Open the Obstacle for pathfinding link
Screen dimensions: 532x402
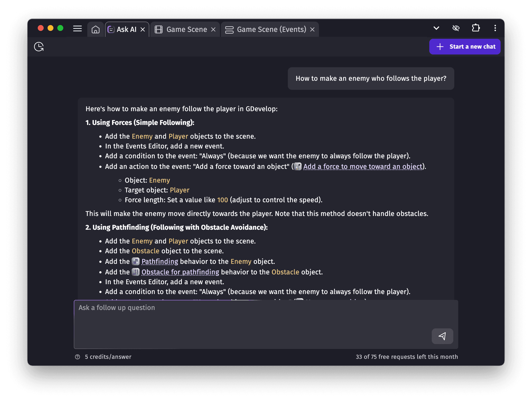tap(180, 272)
